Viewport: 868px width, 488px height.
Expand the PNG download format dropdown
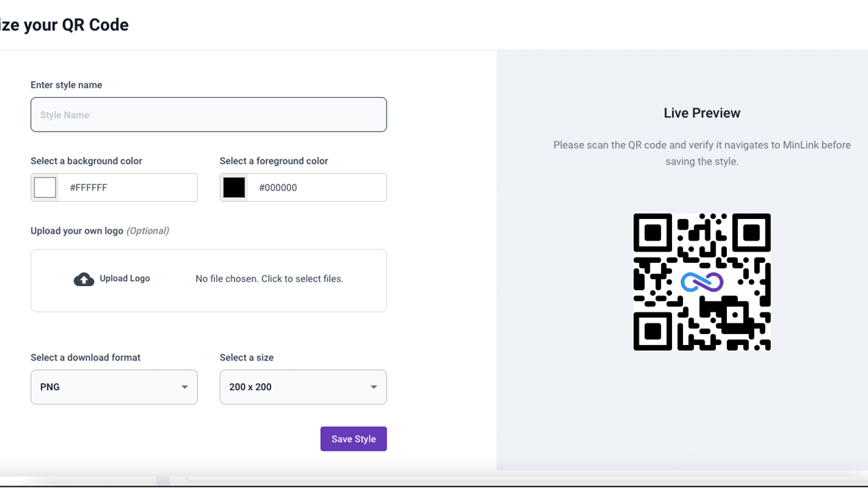[x=114, y=387]
